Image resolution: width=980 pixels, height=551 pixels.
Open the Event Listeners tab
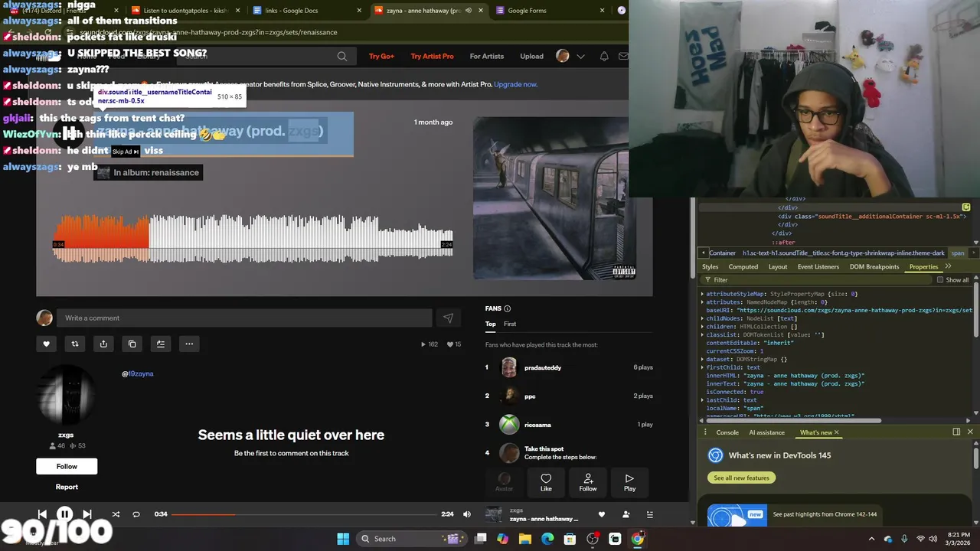pyautogui.click(x=818, y=267)
